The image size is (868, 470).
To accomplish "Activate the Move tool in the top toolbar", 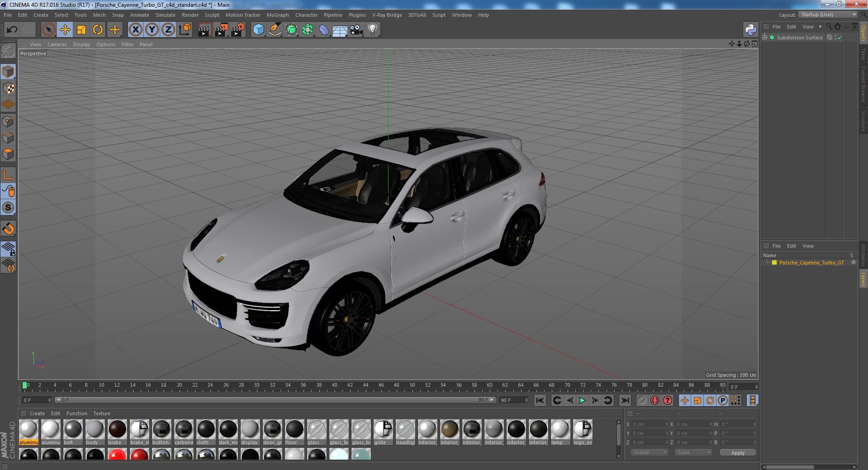I will [x=65, y=30].
